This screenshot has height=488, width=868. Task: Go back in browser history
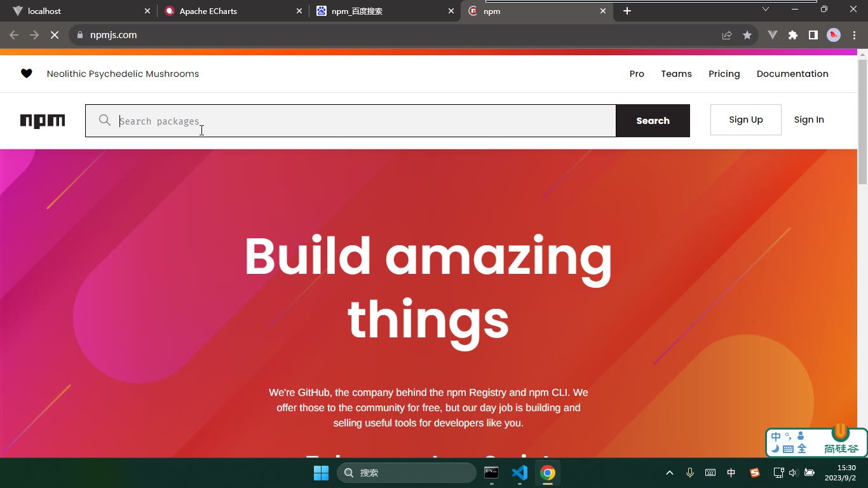(14, 35)
